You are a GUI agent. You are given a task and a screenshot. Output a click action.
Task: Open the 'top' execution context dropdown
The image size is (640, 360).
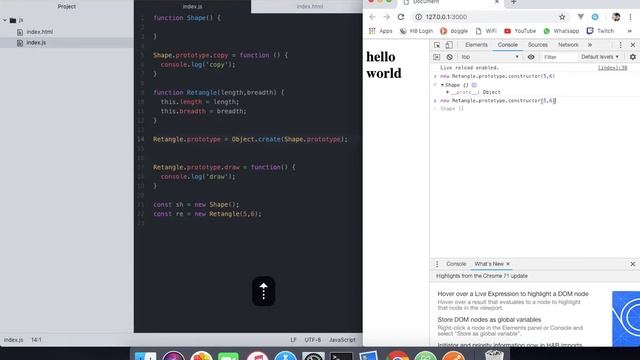pos(490,57)
